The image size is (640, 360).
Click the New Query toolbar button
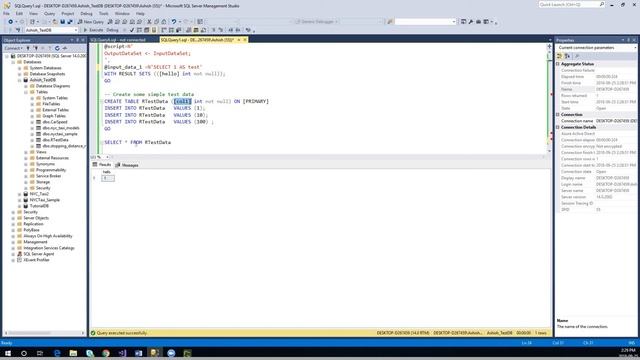91,22
